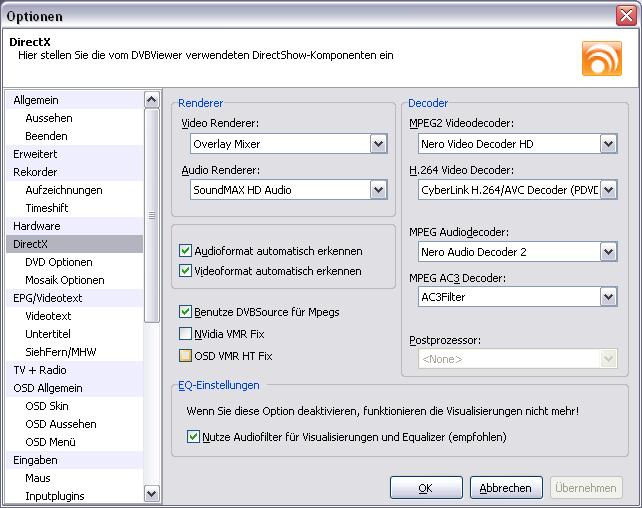Open the SiehFern/MHW settings page
The image size is (642, 508).
coord(75,352)
